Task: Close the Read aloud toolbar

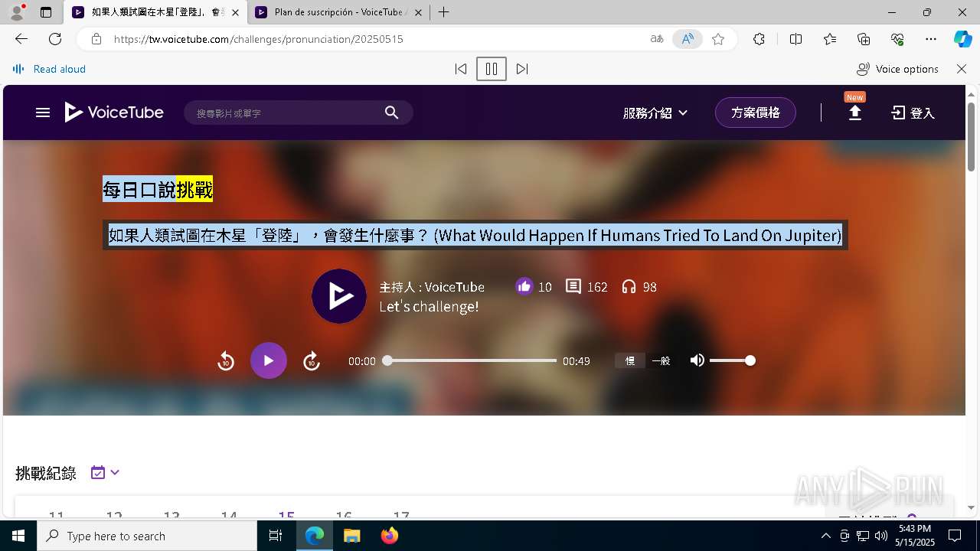Action: click(962, 69)
